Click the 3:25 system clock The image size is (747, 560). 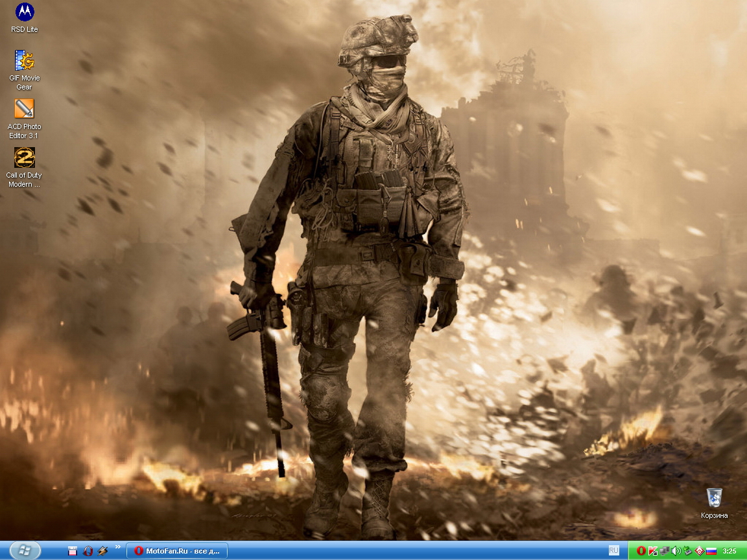[x=729, y=551]
